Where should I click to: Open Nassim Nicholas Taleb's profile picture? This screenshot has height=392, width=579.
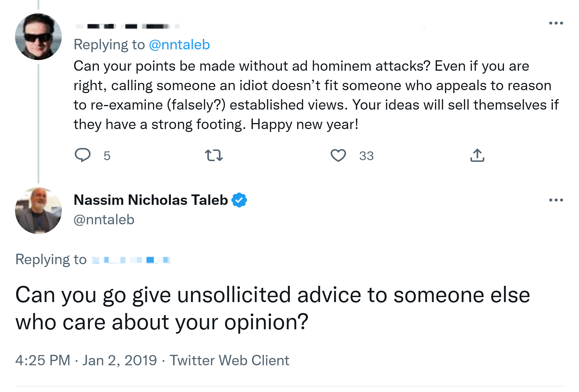(x=38, y=210)
